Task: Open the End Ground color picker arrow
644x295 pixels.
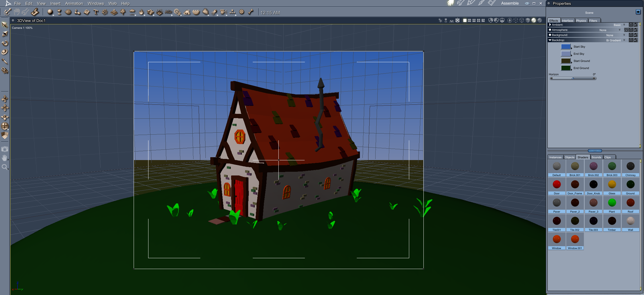Action: coord(572,70)
